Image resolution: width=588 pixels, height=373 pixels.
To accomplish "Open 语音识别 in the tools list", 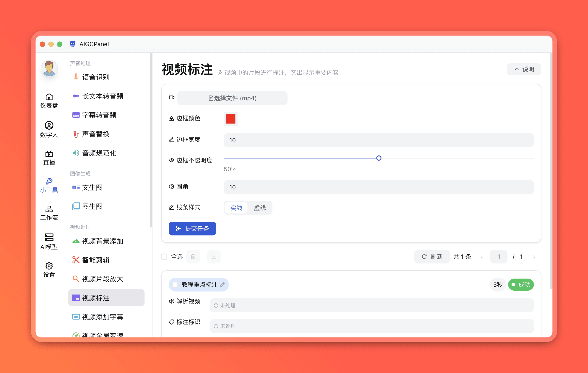I will 106,77.
